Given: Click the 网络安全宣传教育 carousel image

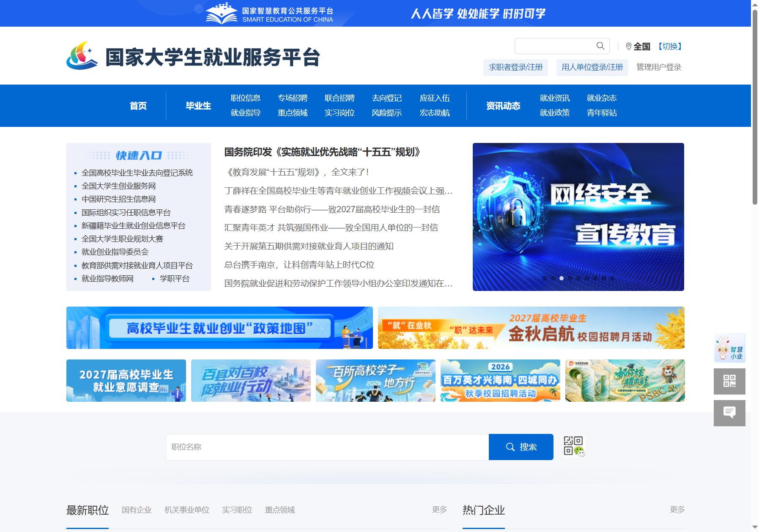Looking at the screenshot, I should (x=578, y=217).
